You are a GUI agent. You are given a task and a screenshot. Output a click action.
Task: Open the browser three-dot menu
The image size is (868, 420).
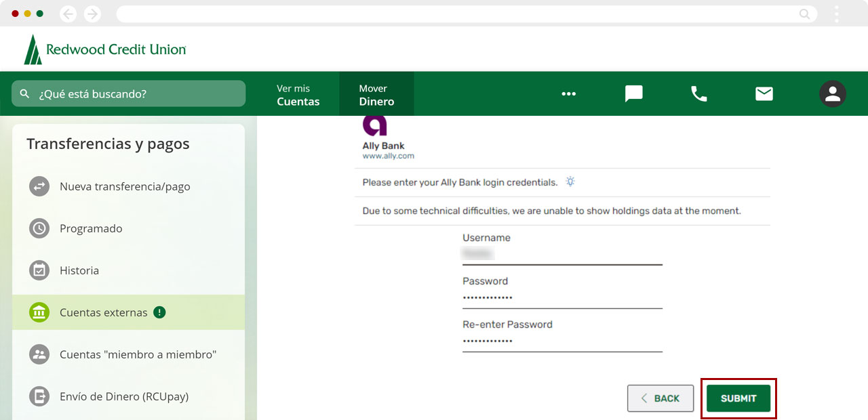(837, 14)
